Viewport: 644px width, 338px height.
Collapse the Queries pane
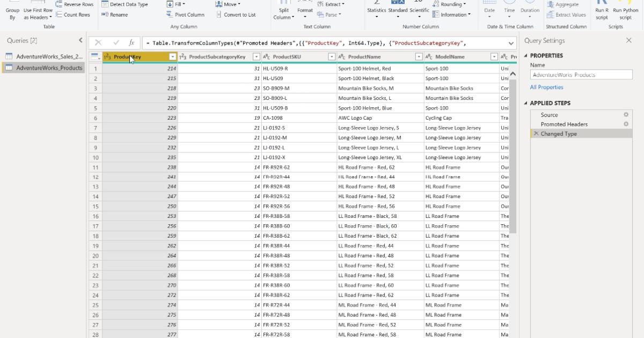pyautogui.click(x=80, y=40)
